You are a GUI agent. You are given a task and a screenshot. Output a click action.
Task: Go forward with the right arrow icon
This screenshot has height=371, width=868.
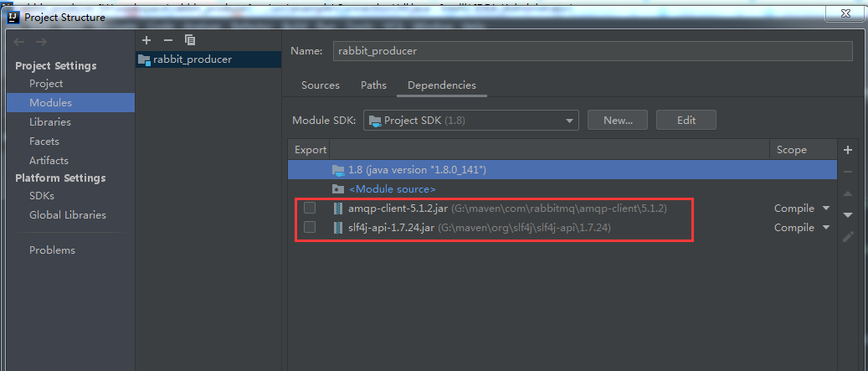click(x=41, y=42)
